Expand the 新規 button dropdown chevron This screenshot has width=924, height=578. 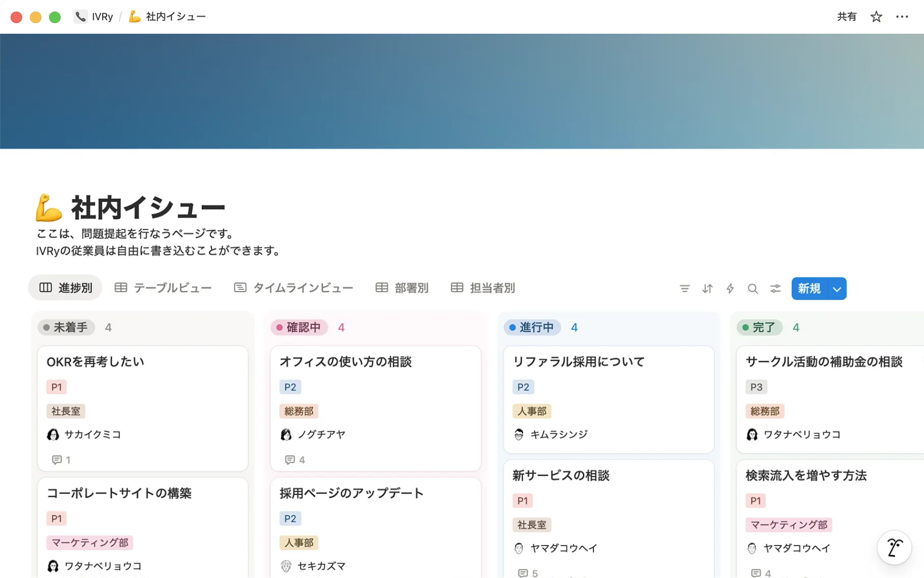pyautogui.click(x=836, y=289)
